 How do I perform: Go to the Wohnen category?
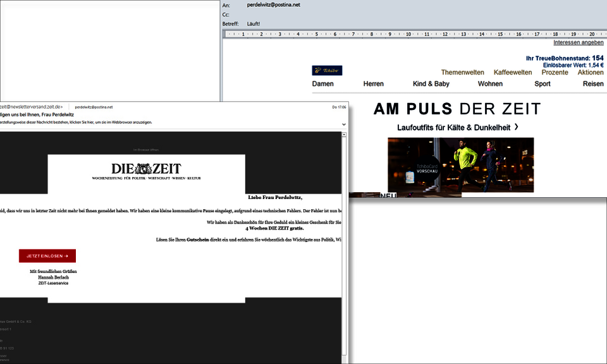click(x=490, y=84)
